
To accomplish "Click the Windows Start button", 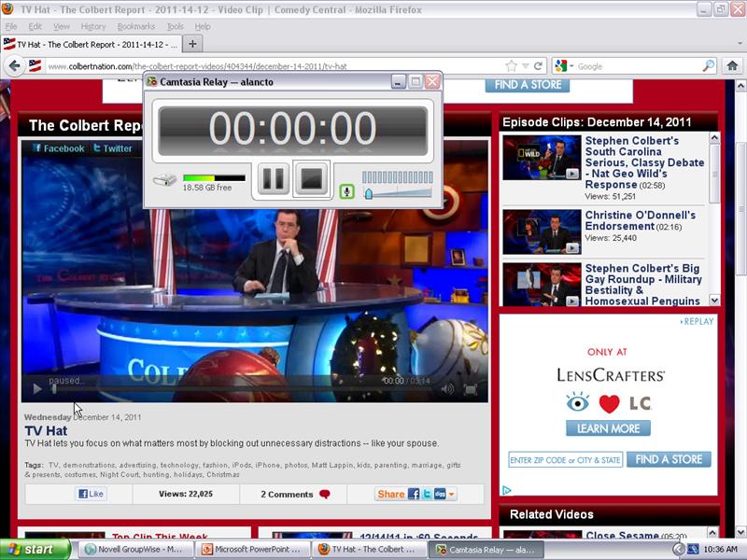I will click(35, 550).
